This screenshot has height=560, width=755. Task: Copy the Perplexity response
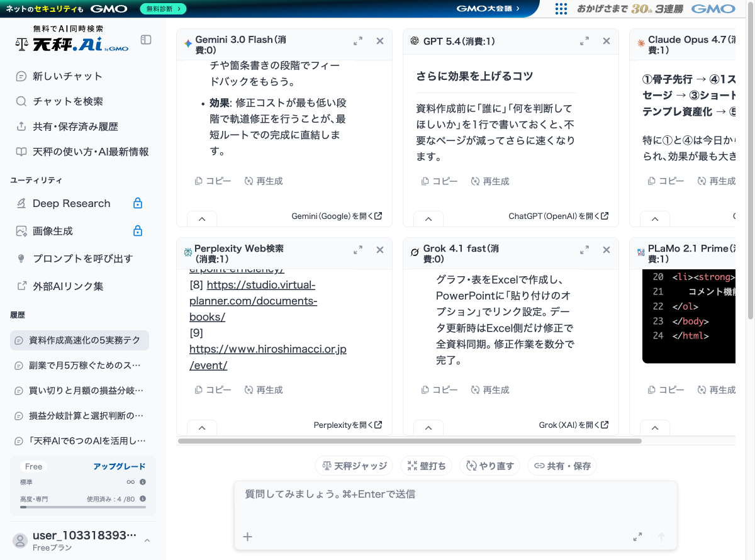[x=213, y=389]
